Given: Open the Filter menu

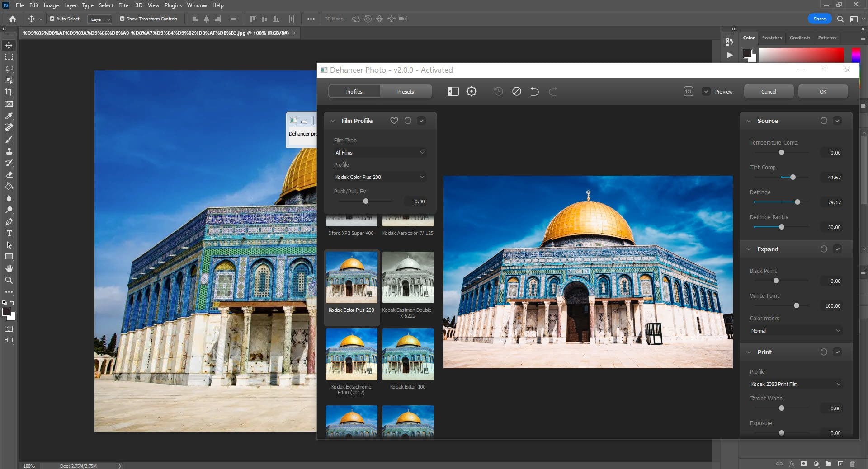Looking at the screenshot, I should (124, 5).
